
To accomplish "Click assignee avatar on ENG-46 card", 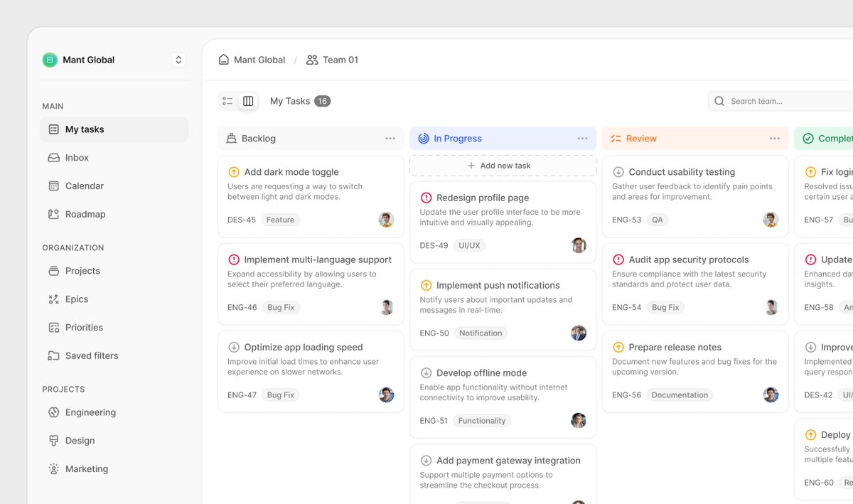I will pyautogui.click(x=386, y=307).
